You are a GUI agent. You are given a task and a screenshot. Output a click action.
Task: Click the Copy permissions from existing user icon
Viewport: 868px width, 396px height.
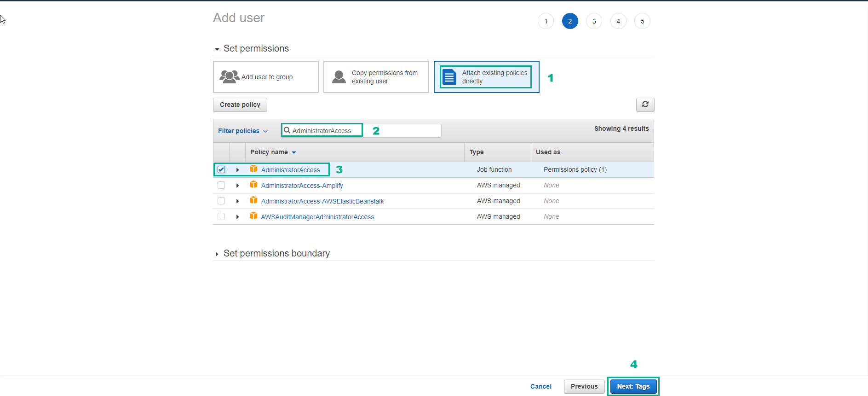[x=339, y=77]
